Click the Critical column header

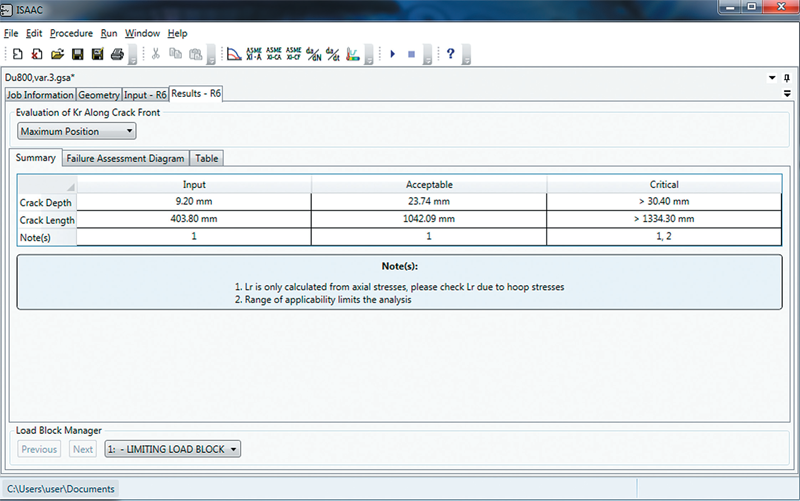(664, 184)
